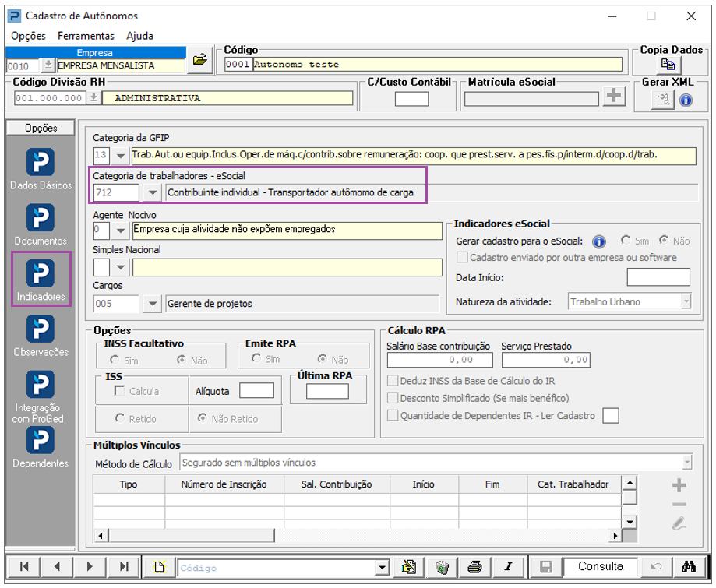
Task: Remove a vínculo with the minus icon
Action: coord(679,505)
